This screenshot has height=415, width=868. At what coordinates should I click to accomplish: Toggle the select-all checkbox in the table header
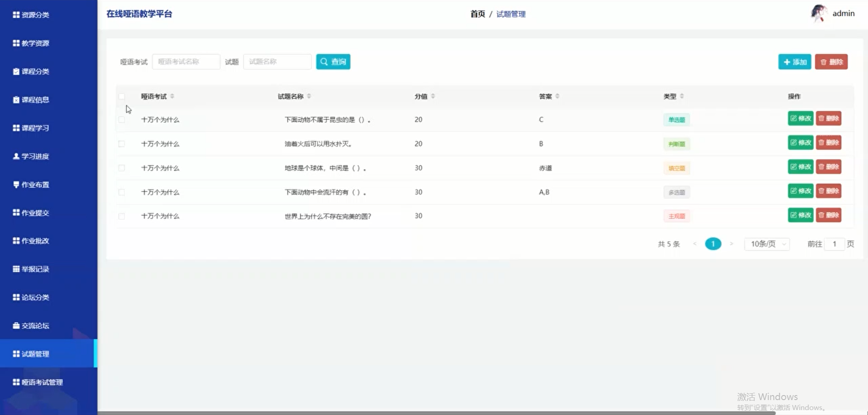122,96
